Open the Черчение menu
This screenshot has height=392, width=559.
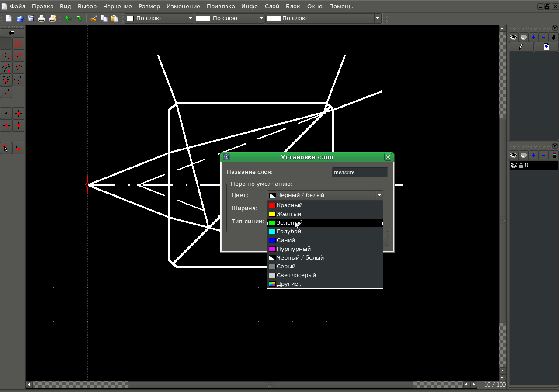117,6
